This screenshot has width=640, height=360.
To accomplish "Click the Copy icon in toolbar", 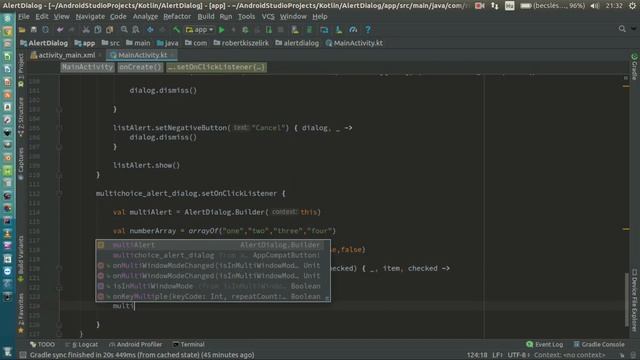I will click(98, 30).
